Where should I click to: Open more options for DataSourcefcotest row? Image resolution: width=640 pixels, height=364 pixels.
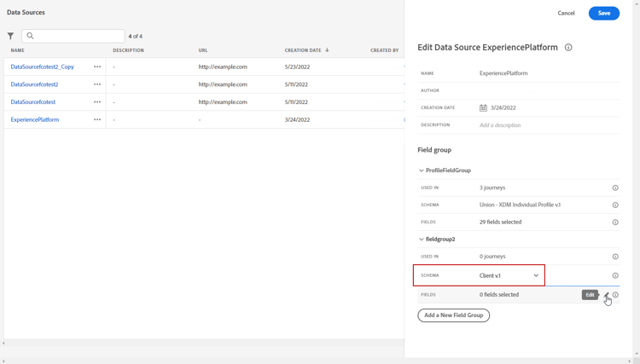[97, 101]
